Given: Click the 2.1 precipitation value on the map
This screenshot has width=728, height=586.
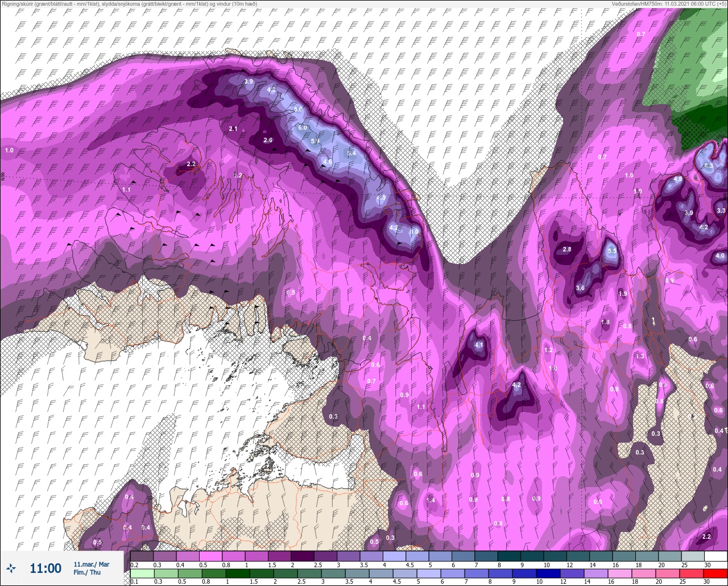Looking at the screenshot, I should point(233,129).
